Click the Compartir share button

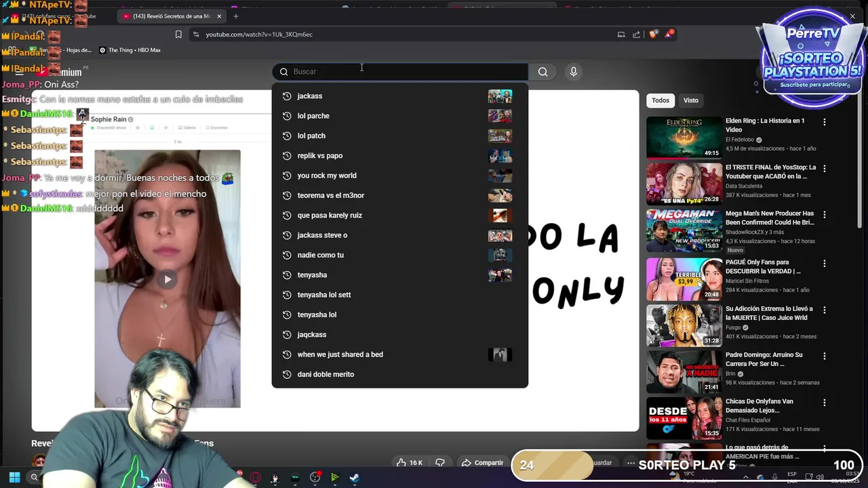coord(482,463)
